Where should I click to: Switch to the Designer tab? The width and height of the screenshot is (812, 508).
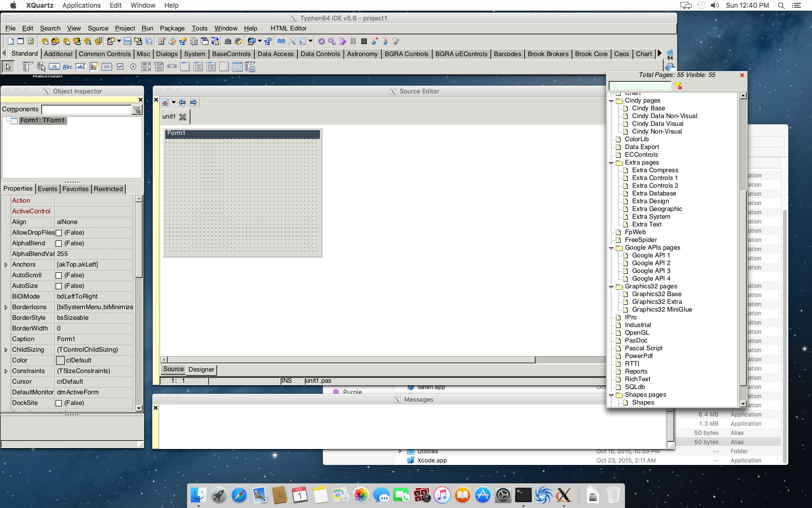201,370
